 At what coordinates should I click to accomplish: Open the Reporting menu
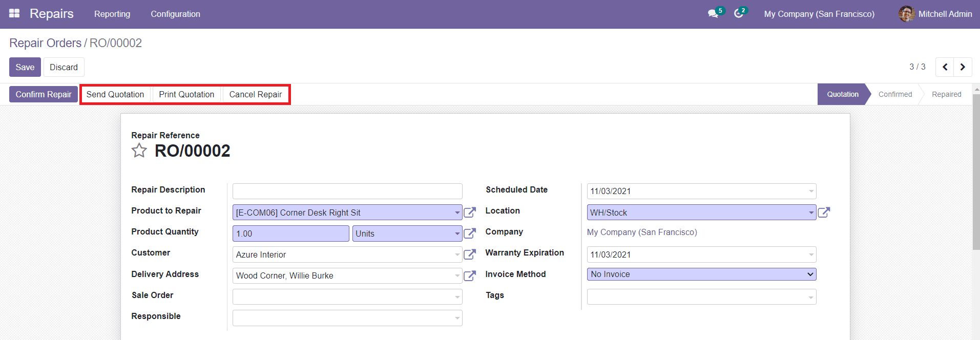coord(112,14)
